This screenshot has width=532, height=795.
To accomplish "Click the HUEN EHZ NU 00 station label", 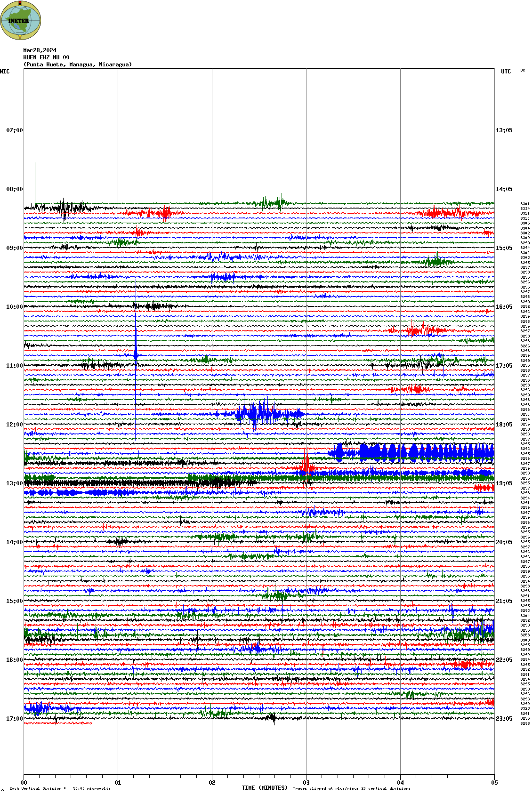I will pos(46,57).
